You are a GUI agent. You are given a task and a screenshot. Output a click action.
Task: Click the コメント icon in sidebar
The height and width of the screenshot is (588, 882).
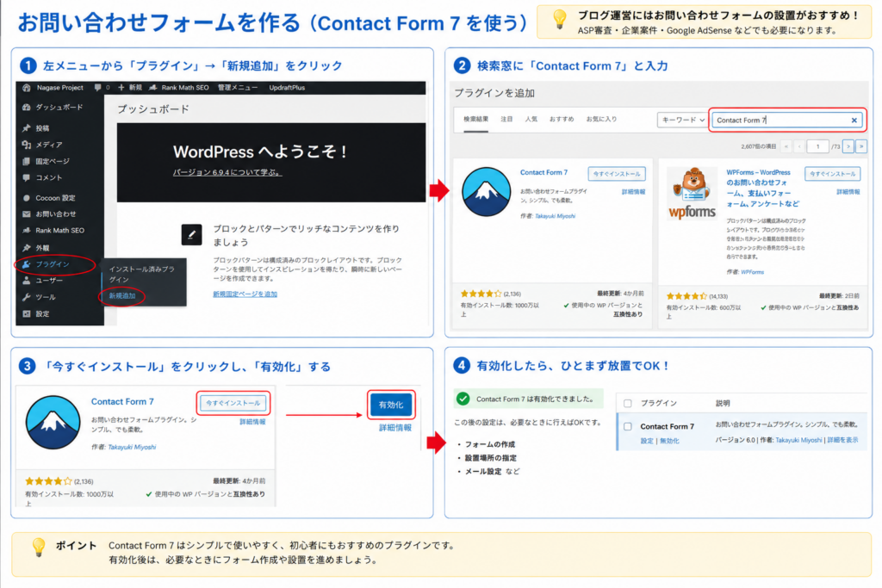(x=27, y=177)
